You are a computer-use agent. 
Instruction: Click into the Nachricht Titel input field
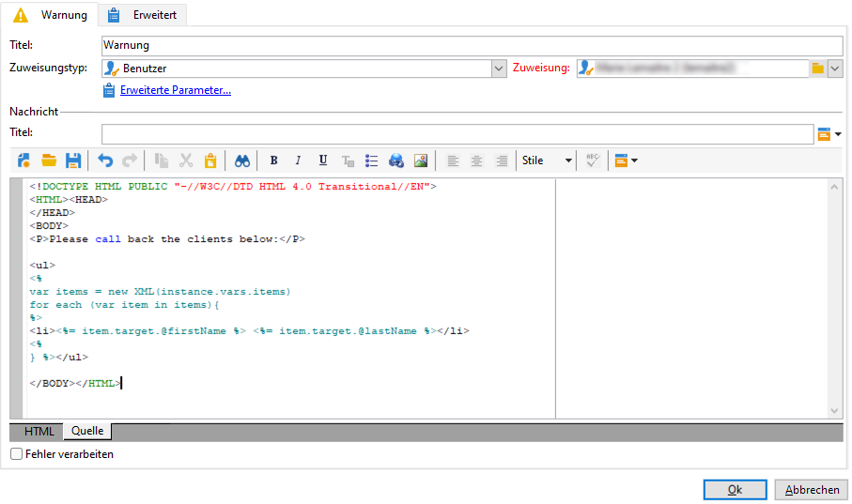[x=457, y=133]
